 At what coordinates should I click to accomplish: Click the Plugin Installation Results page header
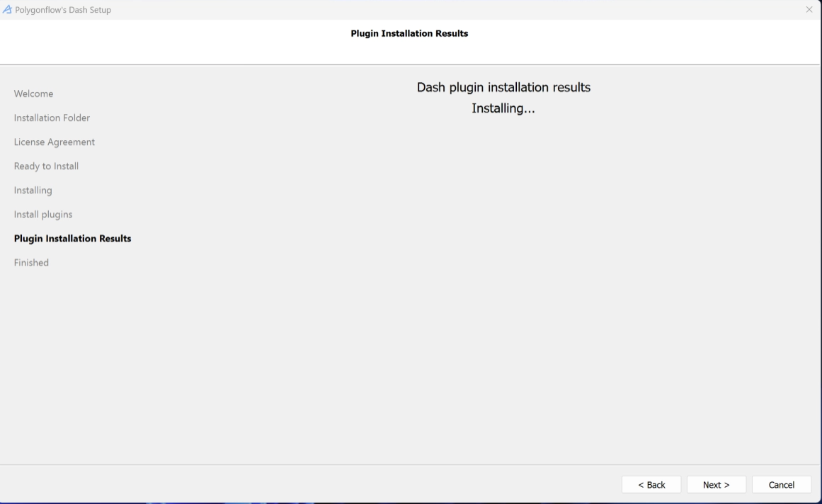(409, 33)
